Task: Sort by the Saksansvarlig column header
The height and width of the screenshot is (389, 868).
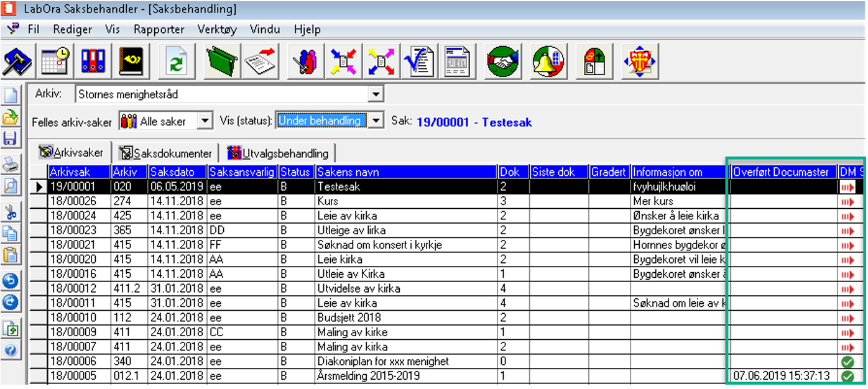Action: (x=242, y=172)
